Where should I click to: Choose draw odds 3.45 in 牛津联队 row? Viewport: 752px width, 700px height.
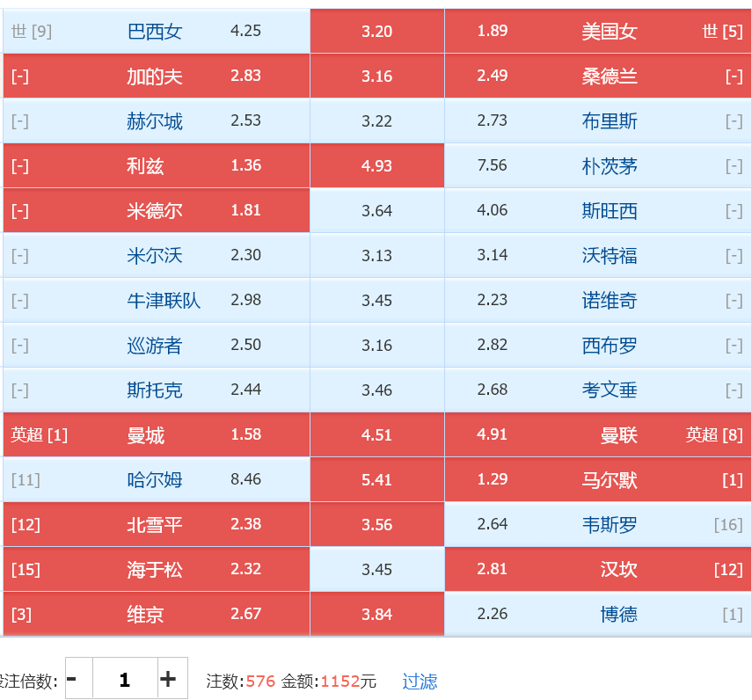coord(377,300)
